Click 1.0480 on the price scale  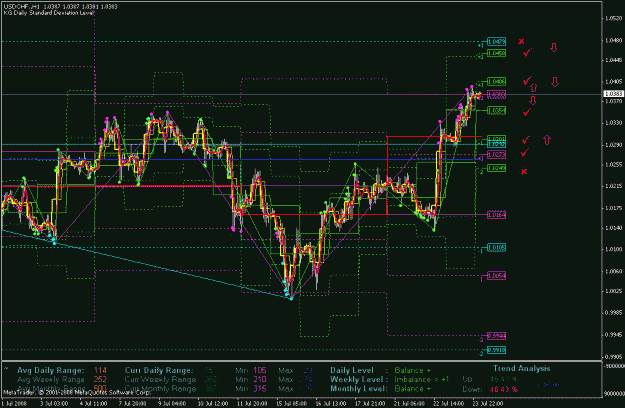click(613, 40)
